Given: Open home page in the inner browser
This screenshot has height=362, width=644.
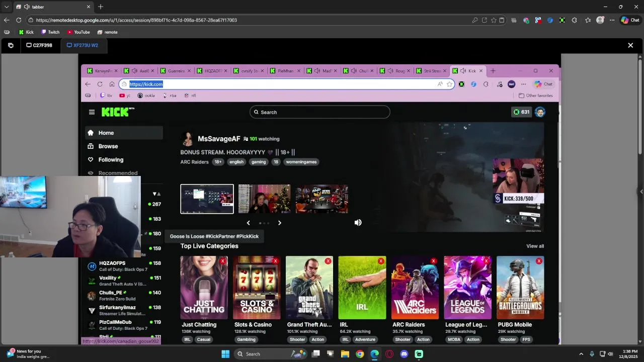Looking at the screenshot, I should (112, 84).
